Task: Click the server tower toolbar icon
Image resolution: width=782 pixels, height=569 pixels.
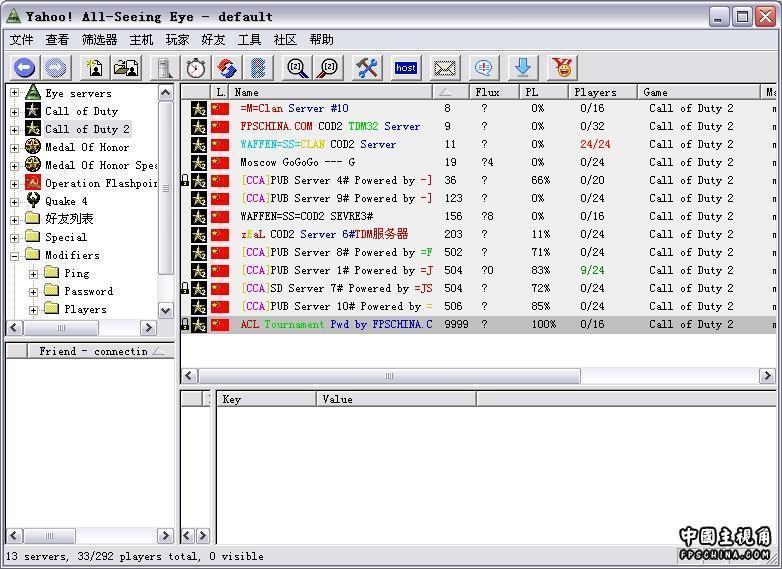Action: (164, 68)
